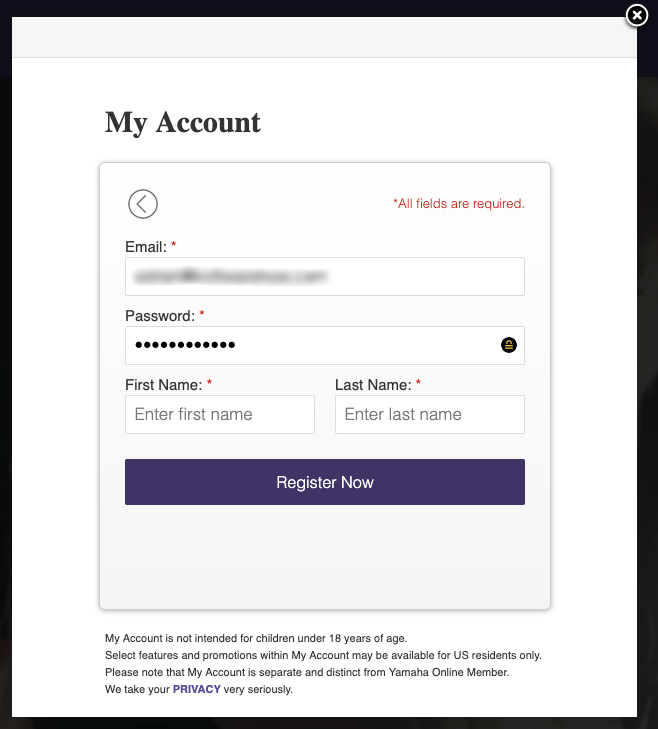Select the Enter last name field

tap(430, 414)
